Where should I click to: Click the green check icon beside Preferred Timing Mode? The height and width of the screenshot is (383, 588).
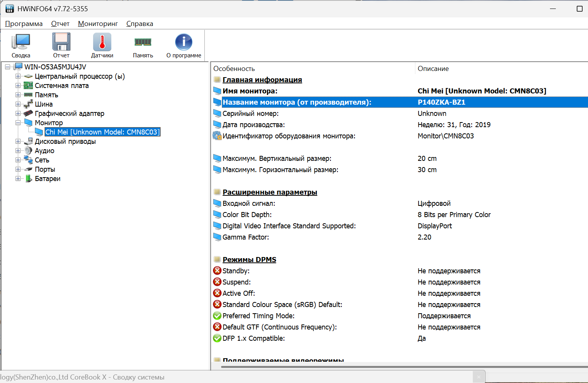217,316
